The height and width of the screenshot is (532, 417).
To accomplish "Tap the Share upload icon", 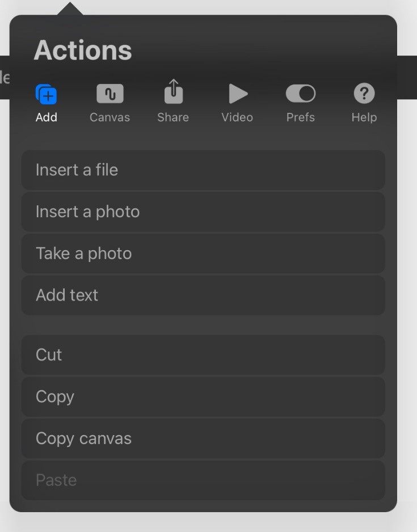I will click(173, 92).
